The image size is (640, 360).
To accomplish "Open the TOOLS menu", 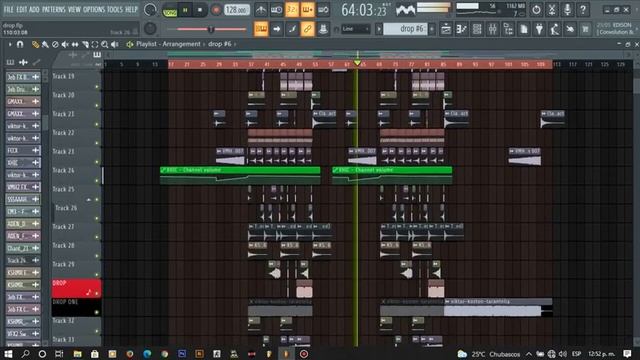I will pyautogui.click(x=115, y=9).
